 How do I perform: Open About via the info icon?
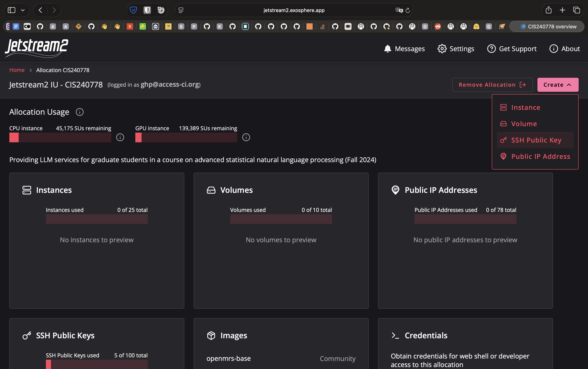pyautogui.click(x=554, y=49)
